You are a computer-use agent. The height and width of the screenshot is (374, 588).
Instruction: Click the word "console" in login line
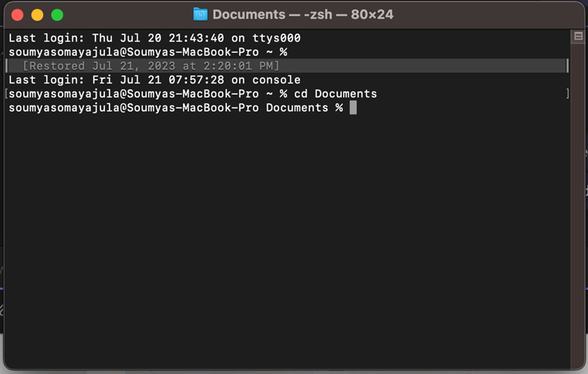[x=276, y=80]
